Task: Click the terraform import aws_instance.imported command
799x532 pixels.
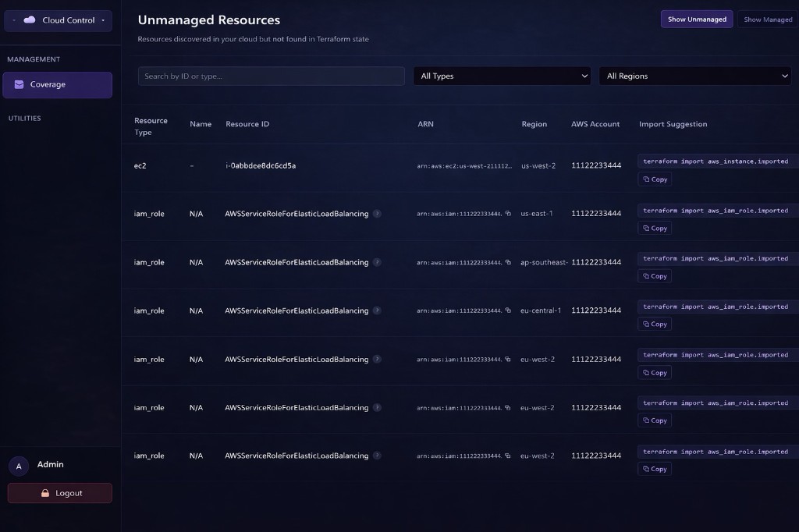Action: pos(716,161)
